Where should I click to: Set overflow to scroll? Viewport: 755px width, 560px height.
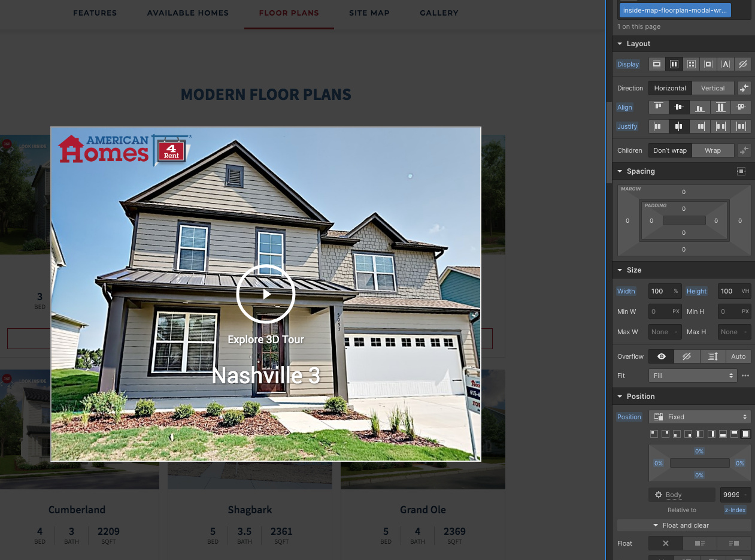click(x=712, y=356)
